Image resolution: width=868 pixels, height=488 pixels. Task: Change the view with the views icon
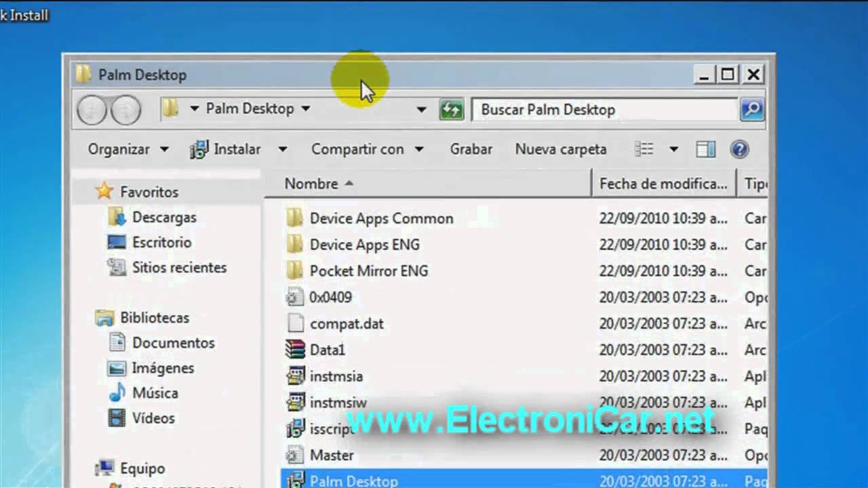(644, 149)
